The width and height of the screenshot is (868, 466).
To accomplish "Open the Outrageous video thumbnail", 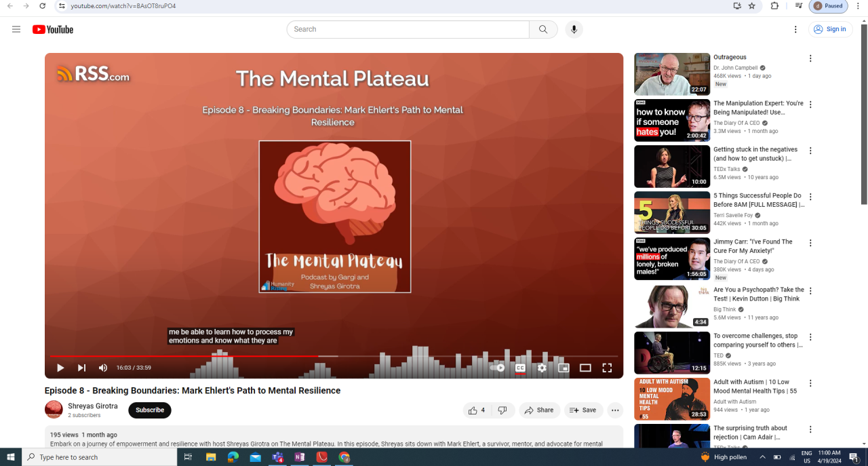I will pyautogui.click(x=672, y=74).
